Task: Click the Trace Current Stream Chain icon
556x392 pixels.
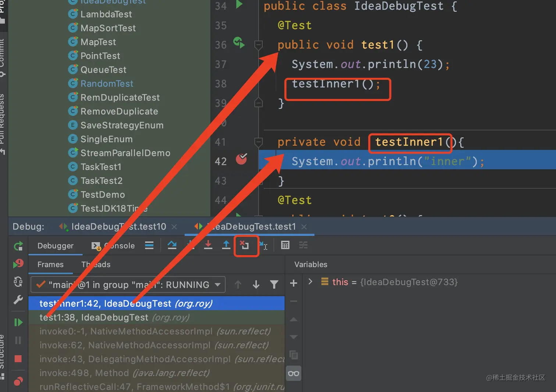Action: (x=303, y=245)
